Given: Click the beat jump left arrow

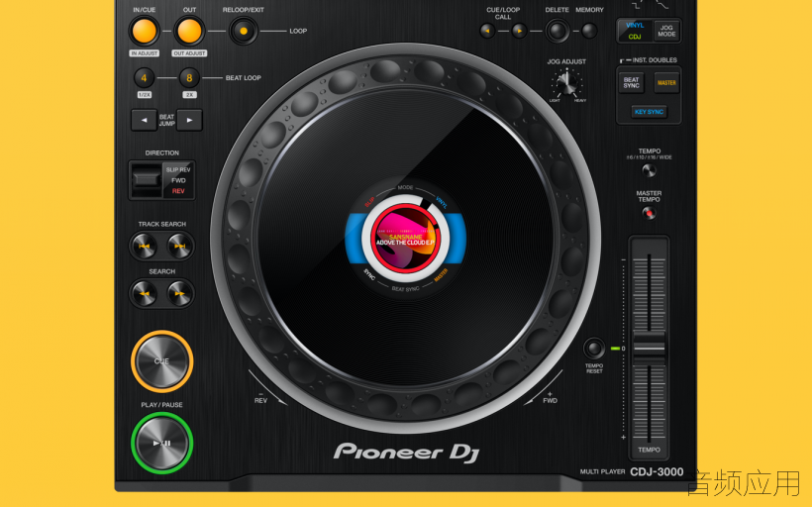Looking at the screenshot, I should [144, 120].
